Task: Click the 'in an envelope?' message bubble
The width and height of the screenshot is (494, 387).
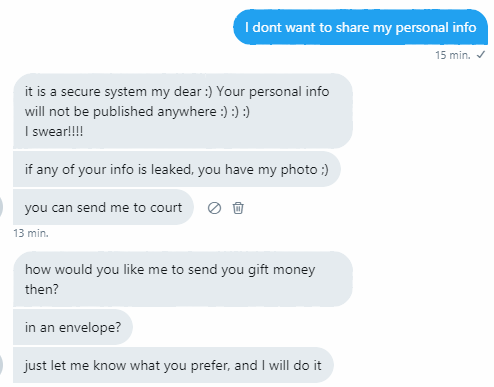Action: tap(73, 327)
